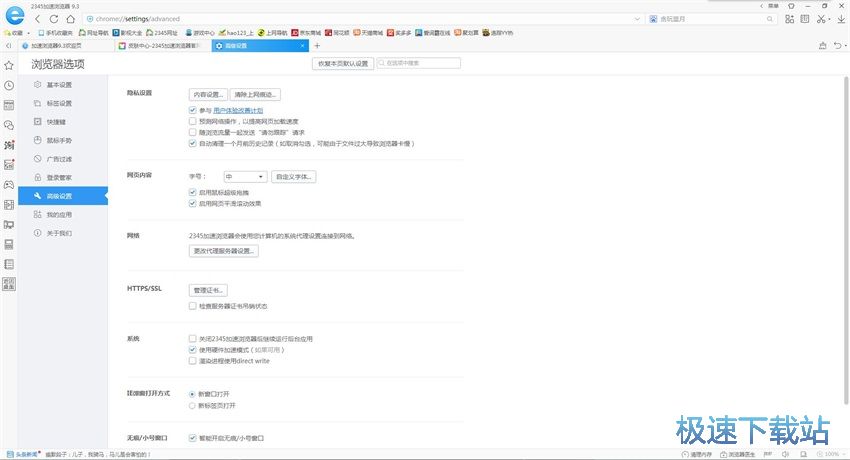Click the magnifier icon in the search box
This screenshot has height=460, width=850.
(x=769, y=19)
